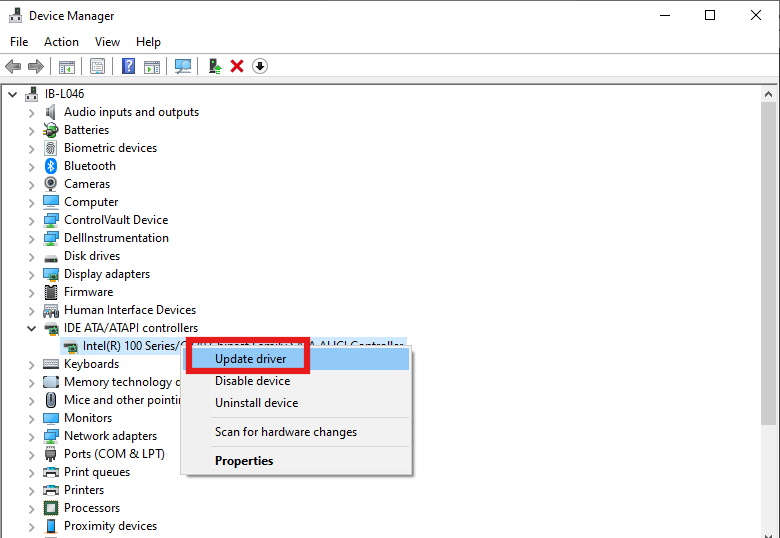Viewport: 780px width, 538px height.
Task: Choose Disable device in context menu
Action: click(296, 381)
